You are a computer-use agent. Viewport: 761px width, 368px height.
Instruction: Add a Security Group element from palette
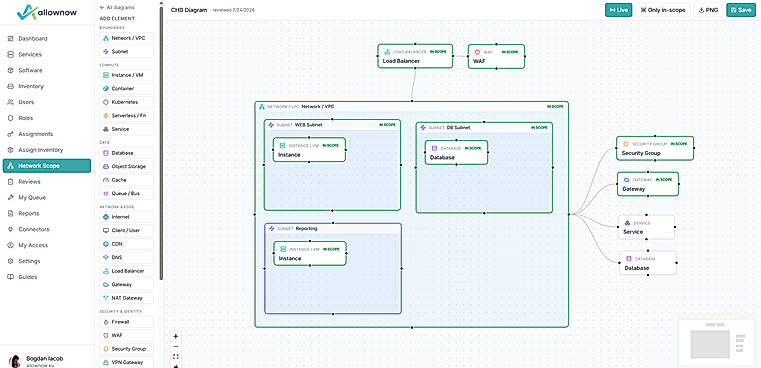point(126,349)
